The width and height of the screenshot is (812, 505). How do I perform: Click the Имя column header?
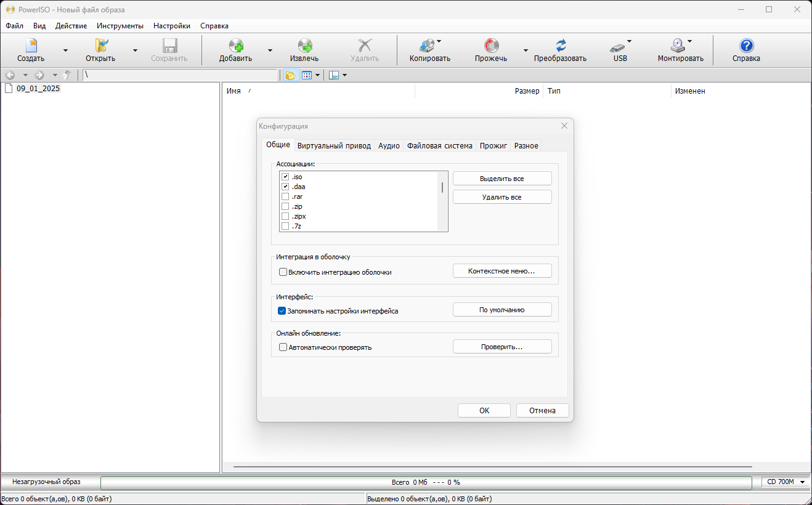tap(319, 91)
